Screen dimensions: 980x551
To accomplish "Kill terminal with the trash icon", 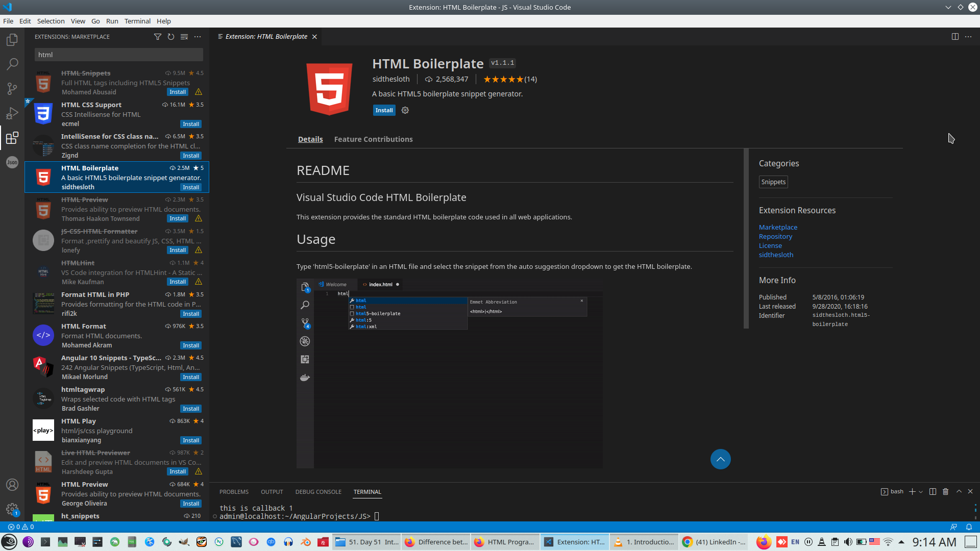I will [x=945, y=491].
